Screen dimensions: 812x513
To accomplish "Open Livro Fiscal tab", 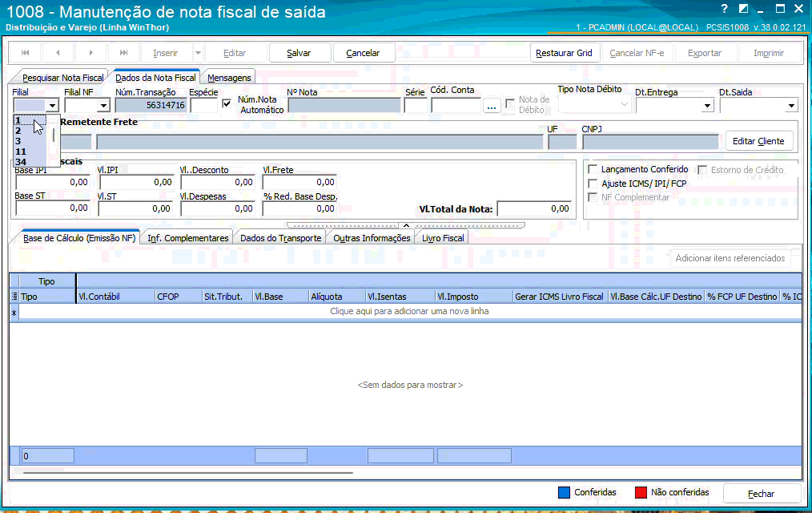I will click(x=443, y=238).
